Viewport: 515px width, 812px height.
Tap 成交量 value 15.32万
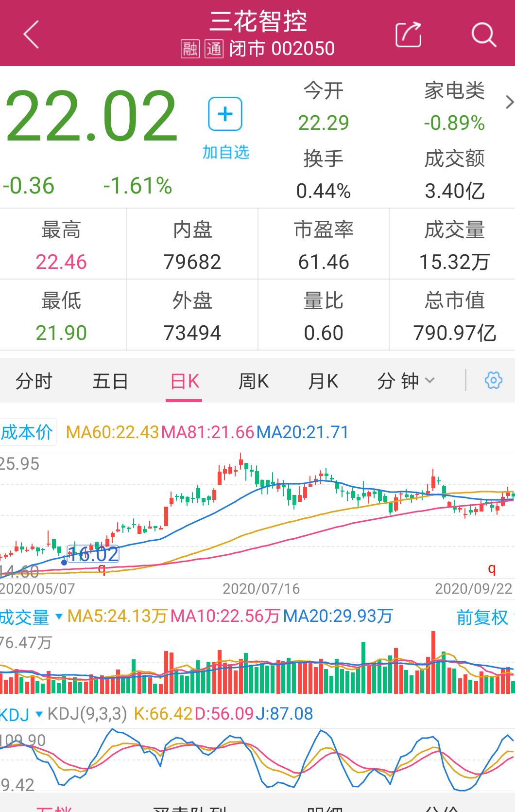454,262
